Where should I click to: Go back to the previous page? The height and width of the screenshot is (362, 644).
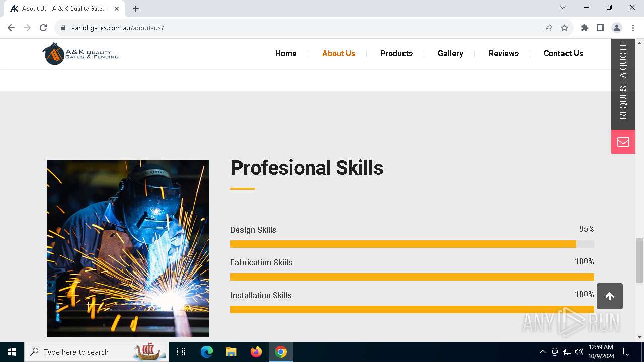pos(11,28)
